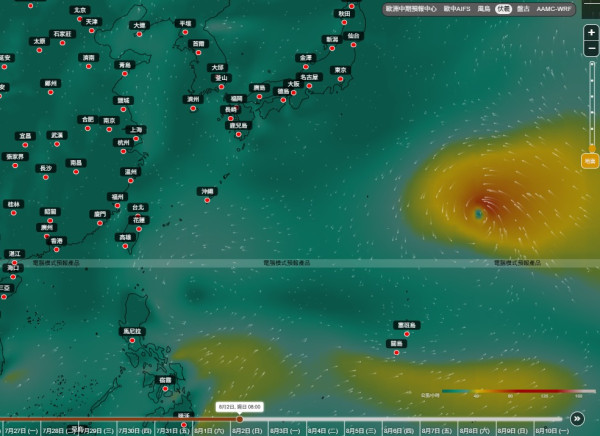Click the 福岡 city label
The width and height of the screenshot is (600, 436).
236,99
